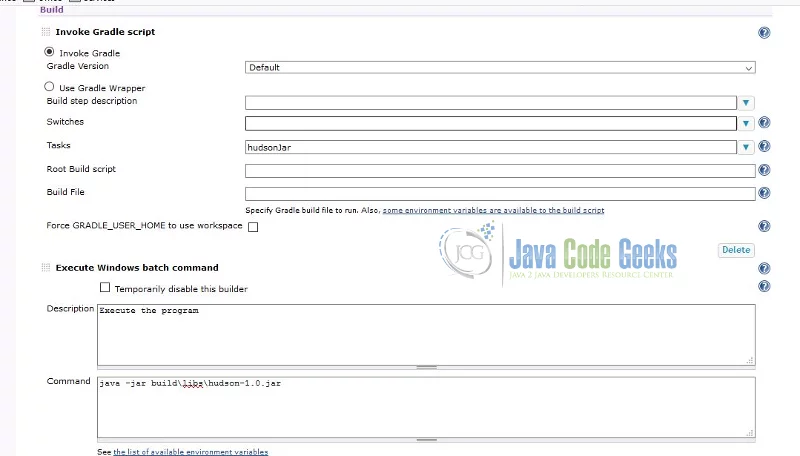Viewport: 800px width, 456px height.
Task: Check Force GRADLE_USER_HOME to use workspace
Action: tap(253, 227)
